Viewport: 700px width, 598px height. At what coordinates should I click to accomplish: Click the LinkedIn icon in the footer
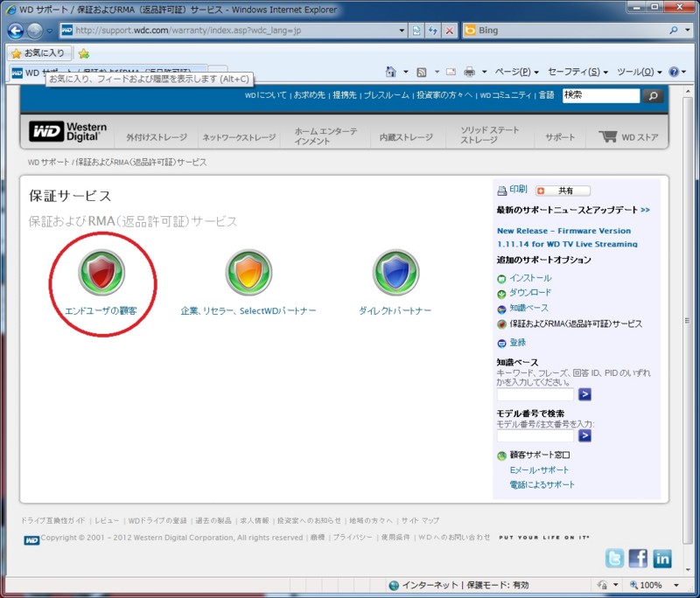tap(662, 558)
